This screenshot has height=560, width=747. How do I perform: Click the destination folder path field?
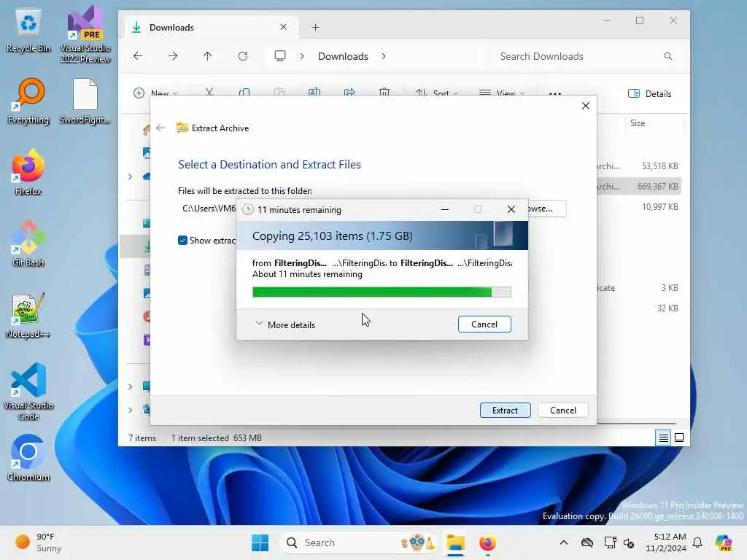(x=208, y=209)
